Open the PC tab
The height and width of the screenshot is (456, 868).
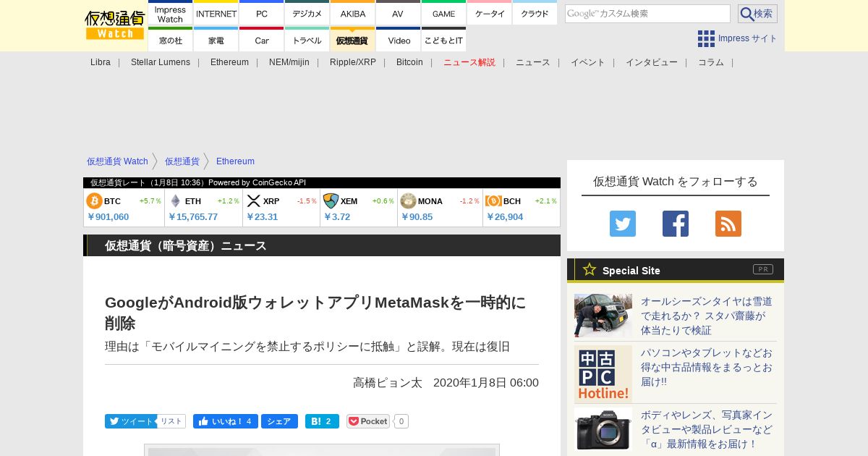pos(262,13)
